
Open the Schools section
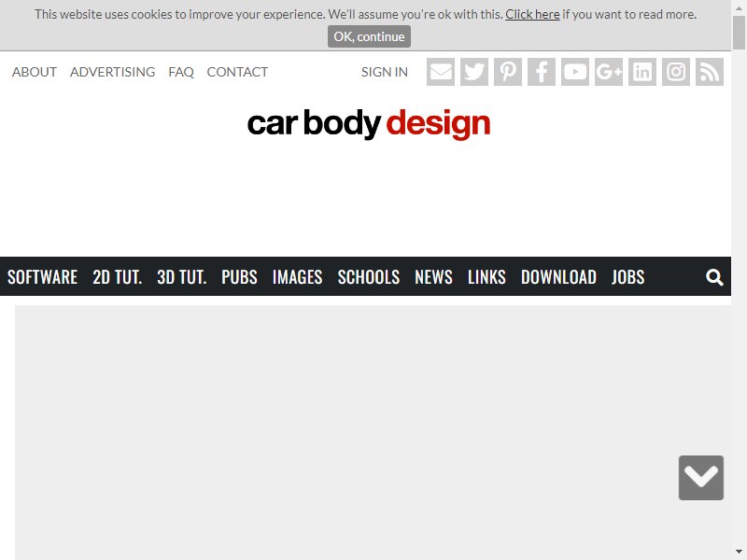[x=369, y=276]
